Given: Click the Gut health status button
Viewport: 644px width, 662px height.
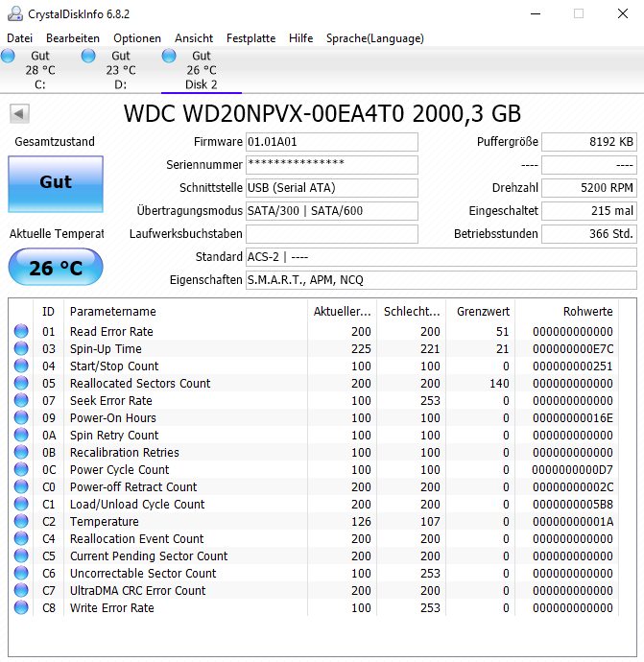Looking at the screenshot, I should [56, 184].
